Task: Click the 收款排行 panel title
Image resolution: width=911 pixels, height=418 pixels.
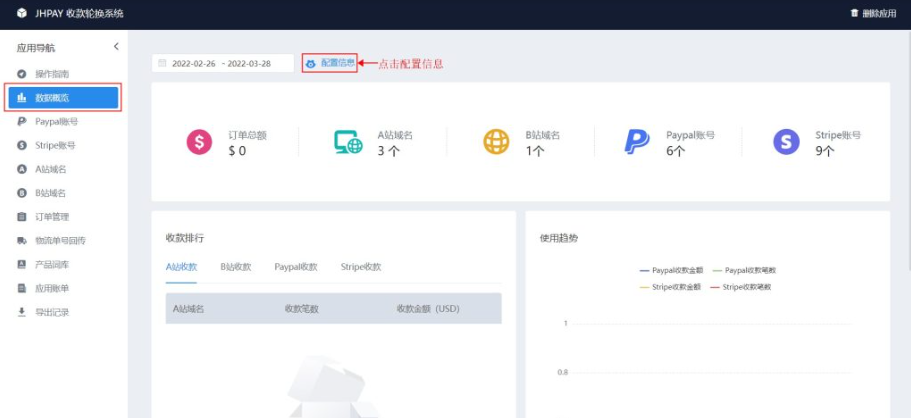Action: [x=185, y=238]
